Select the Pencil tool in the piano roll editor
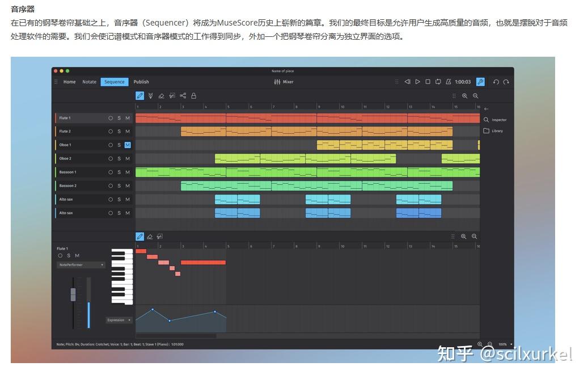The height and width of the screenshot is (379, 588). point(139,237)
